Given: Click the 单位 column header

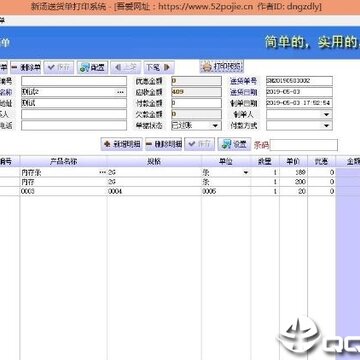Looking at the screenshot, I should click(x=226, y=162).
